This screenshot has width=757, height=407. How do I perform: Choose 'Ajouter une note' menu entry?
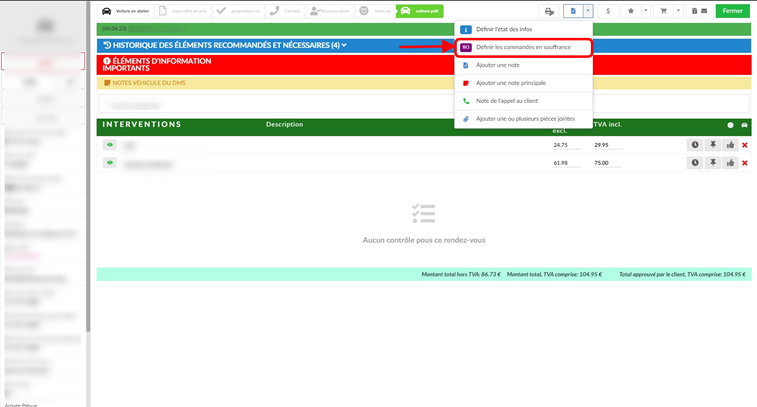[523, 65]
